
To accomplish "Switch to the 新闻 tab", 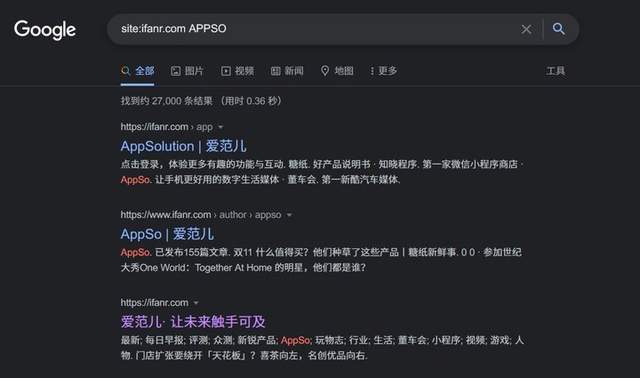I will 287,71.
